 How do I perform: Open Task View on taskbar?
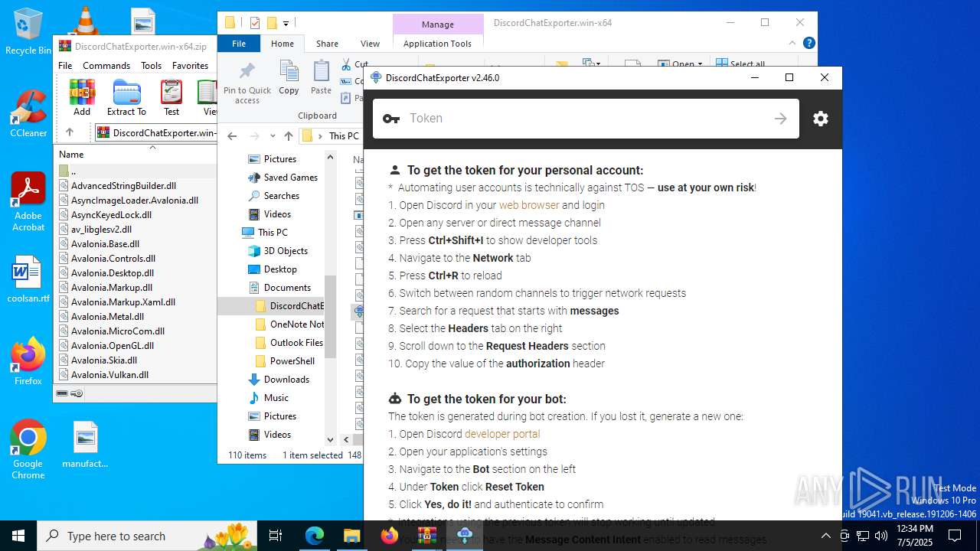(276, 536)
